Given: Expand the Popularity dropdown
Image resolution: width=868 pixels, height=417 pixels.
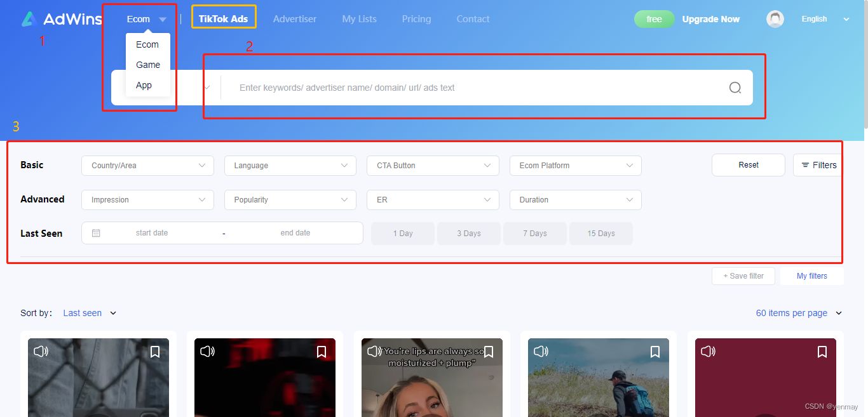Looking at the screenshot, I should (x=290, y=200).
